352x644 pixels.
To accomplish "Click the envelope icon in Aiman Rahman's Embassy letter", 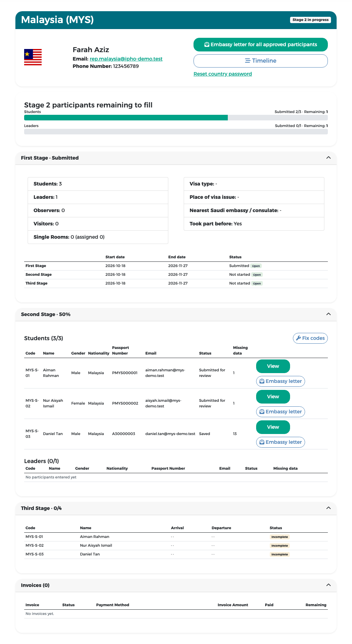I will (x=262, y=381).
